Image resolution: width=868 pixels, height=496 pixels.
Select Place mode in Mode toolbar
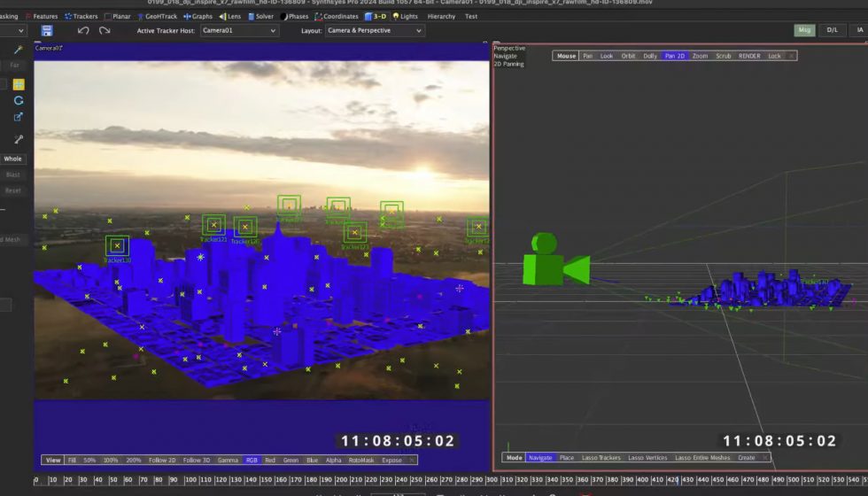(x=567, y=458)
